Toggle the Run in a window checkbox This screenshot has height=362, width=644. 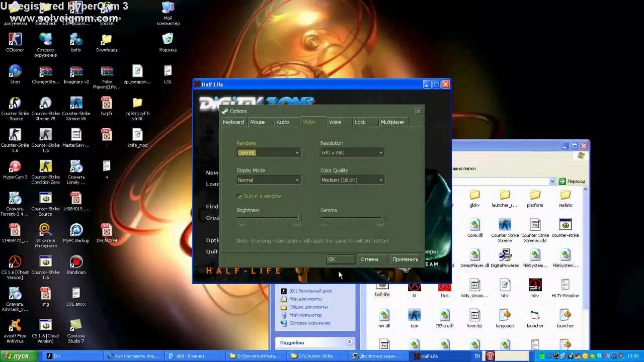(239, 196)
